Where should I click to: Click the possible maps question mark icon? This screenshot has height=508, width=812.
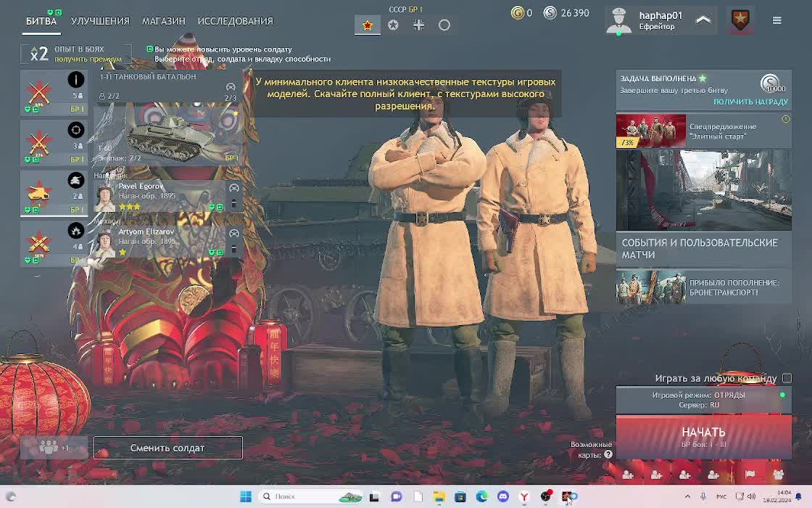coord(608,454)
